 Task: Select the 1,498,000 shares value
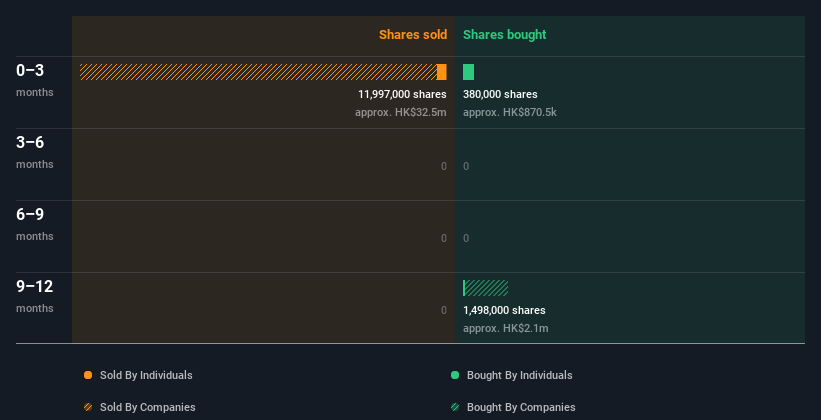point(504,311)
